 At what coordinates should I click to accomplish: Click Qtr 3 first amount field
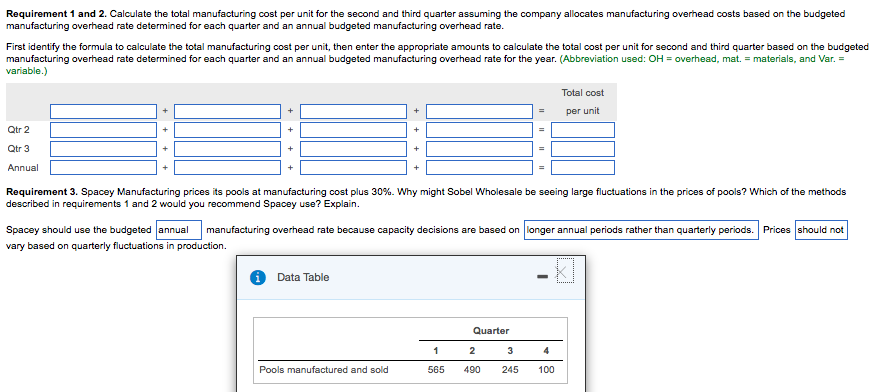pyautogui.click(x=103, y=149)
